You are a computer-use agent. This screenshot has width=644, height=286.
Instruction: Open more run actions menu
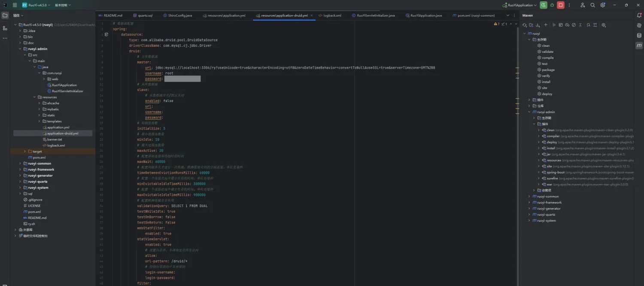[569, 5]
